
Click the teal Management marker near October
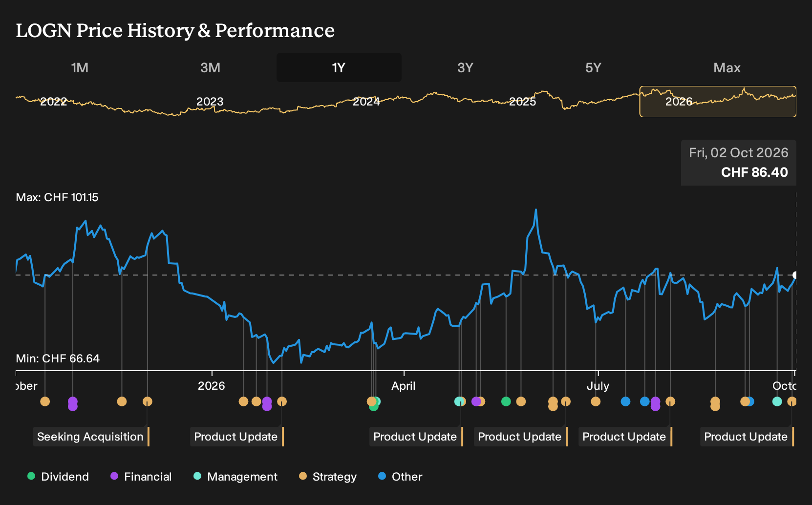[x=777, y=401]
